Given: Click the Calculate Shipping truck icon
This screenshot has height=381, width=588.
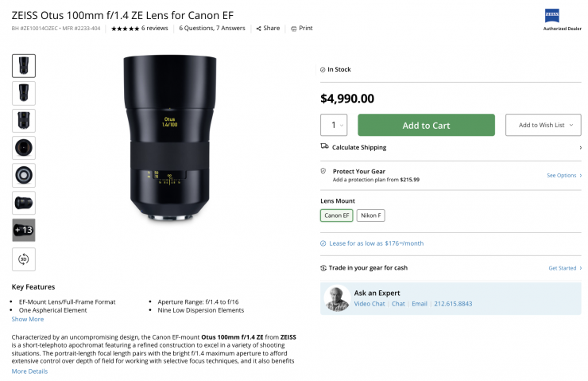Looking at the screenshot, I should 324,147.
